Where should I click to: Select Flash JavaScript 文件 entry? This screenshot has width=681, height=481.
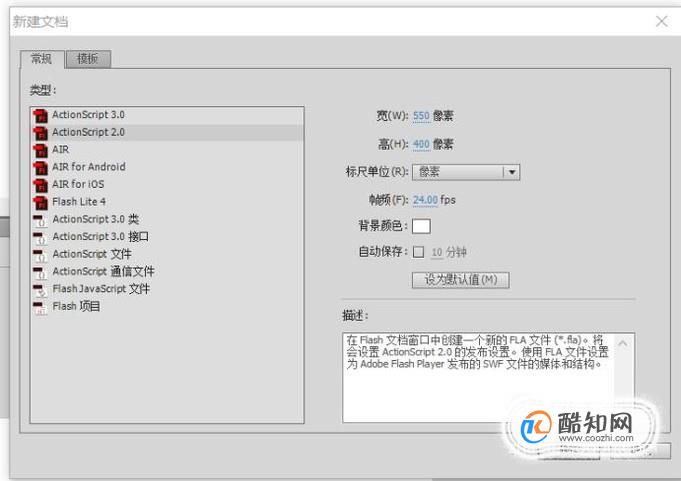coord(167,289)
